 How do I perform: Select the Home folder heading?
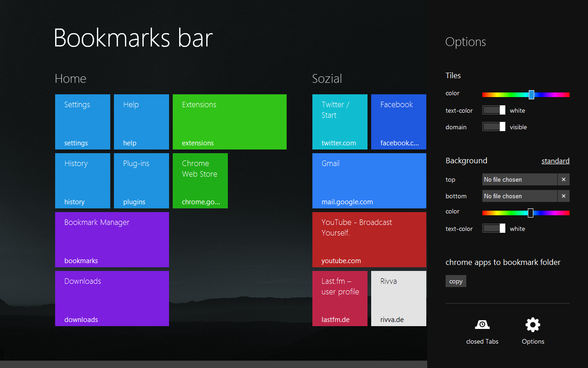coord(70,79)
